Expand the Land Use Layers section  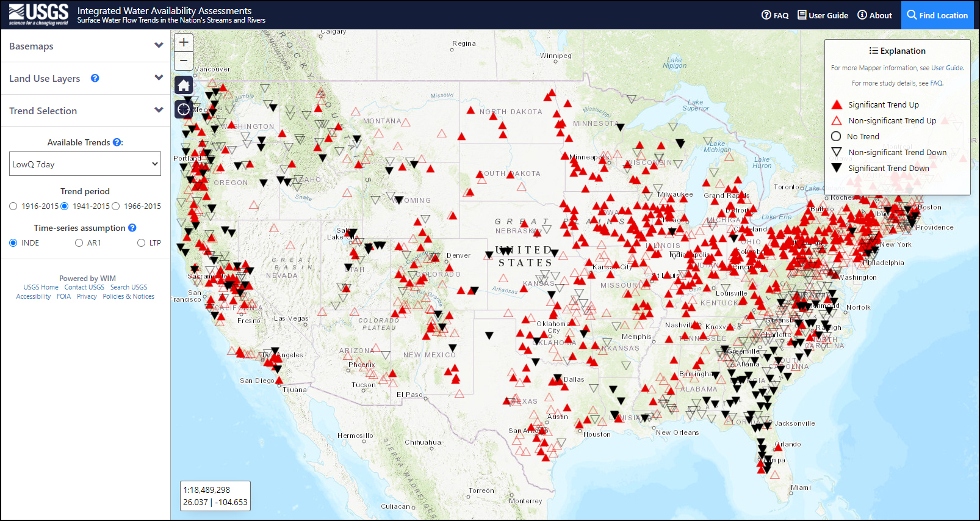pos(159,78)
